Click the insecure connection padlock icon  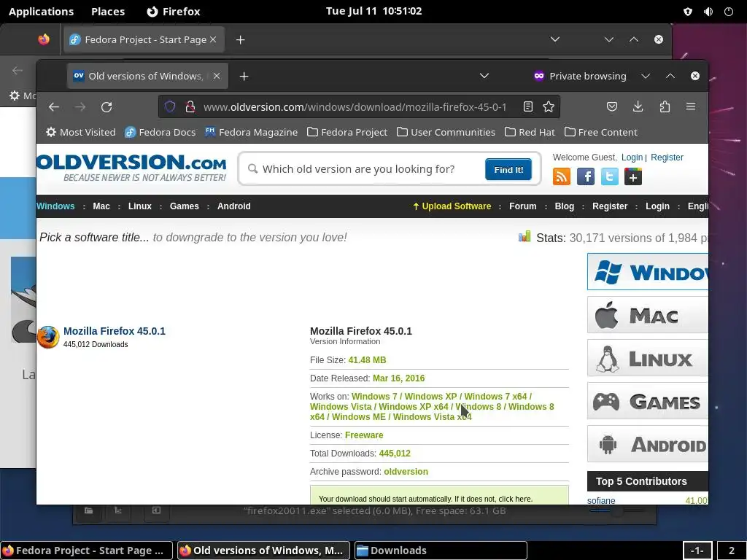click(190, 106)
